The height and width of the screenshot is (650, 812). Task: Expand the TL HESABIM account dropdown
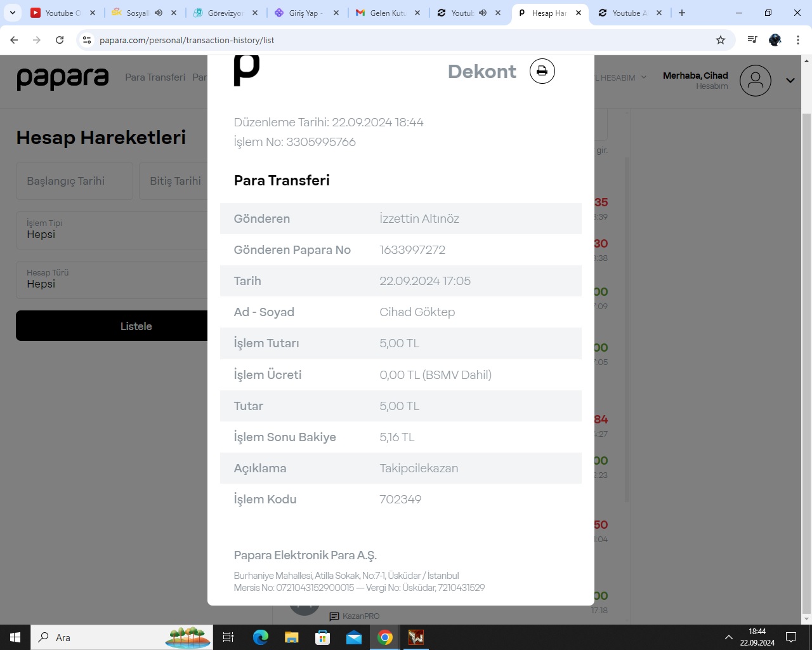[x=619, y=77]
